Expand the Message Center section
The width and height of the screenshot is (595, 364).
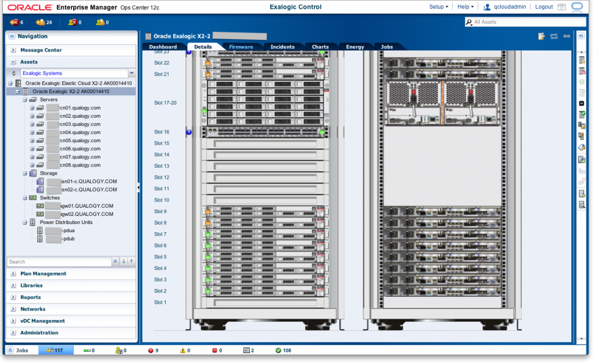[13, 50]
